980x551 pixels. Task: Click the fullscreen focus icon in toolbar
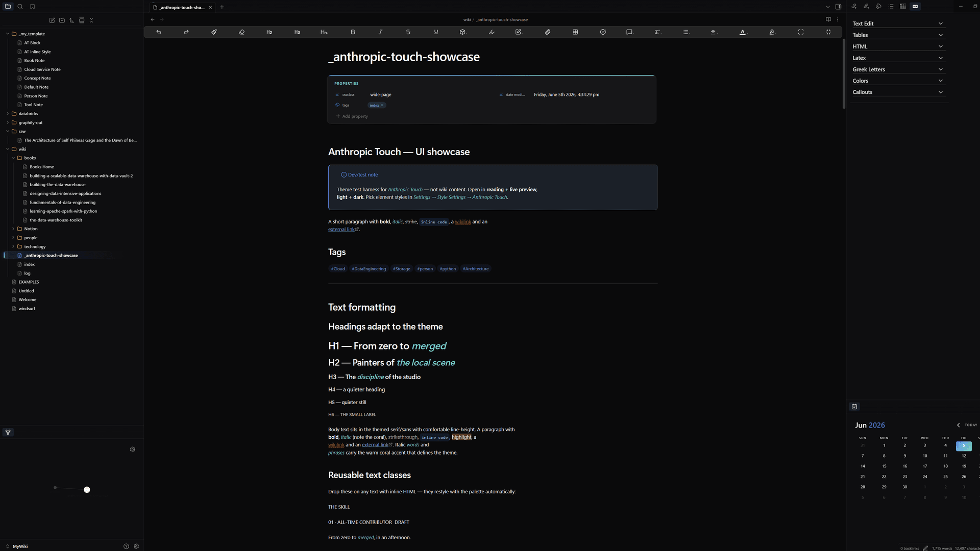click(801, 32)
